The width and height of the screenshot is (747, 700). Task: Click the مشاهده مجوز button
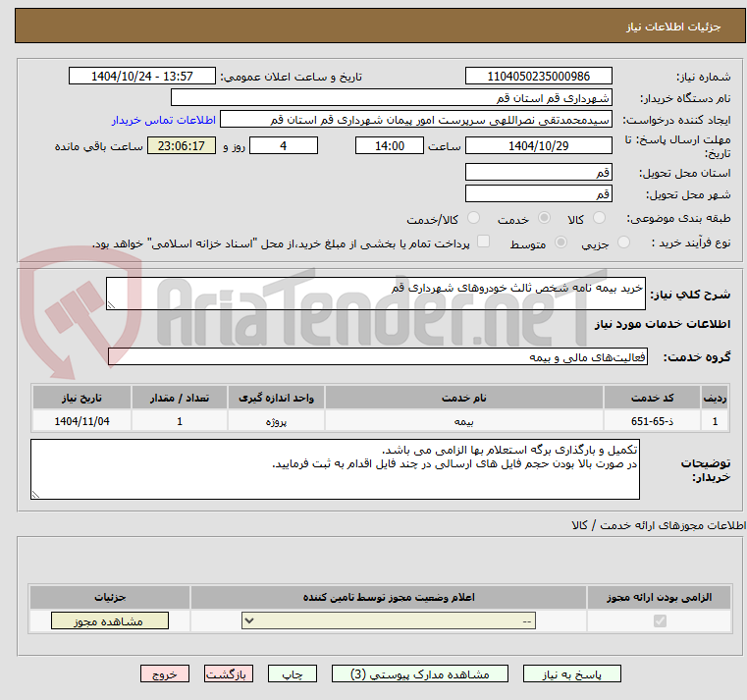point(110,620)
